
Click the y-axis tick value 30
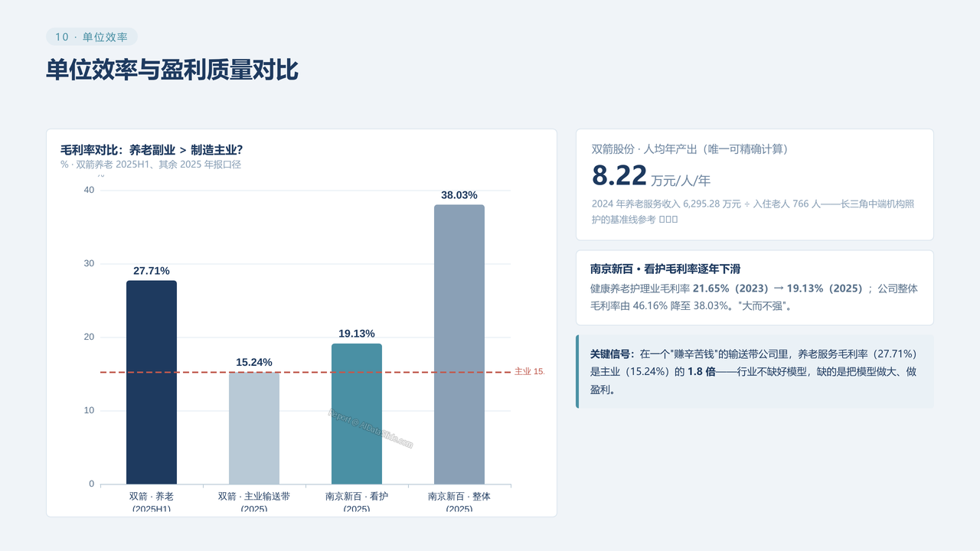(x=89, y=263)
